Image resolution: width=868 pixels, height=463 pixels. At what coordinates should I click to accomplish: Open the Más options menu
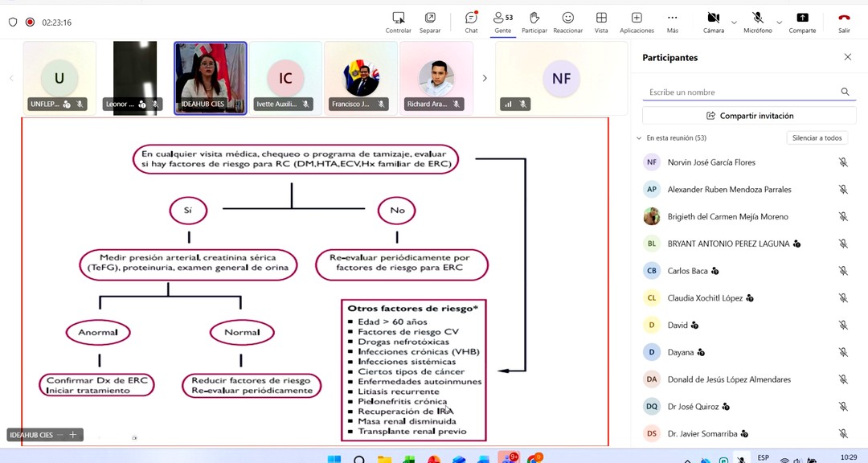(672, 18)
